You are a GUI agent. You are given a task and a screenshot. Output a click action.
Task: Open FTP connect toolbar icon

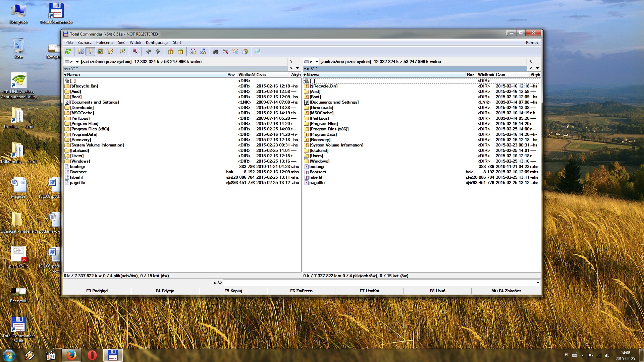coord(193,51)
